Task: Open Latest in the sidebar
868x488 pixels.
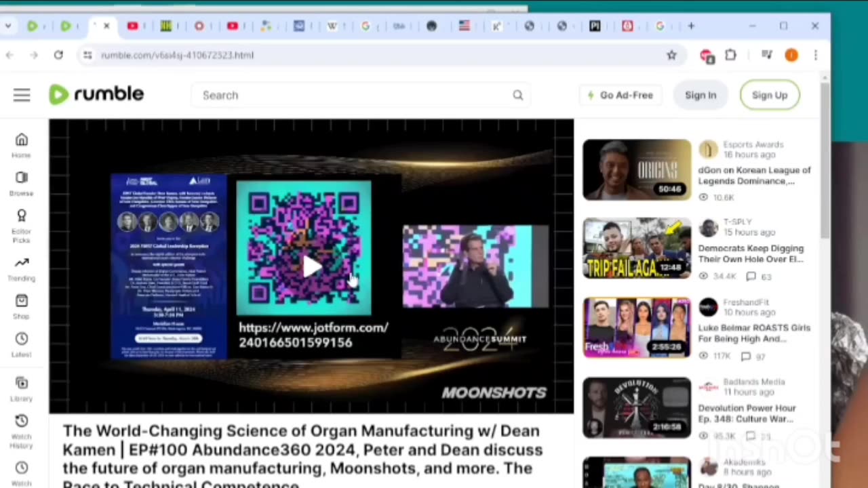Action: [x=21, y=344]
